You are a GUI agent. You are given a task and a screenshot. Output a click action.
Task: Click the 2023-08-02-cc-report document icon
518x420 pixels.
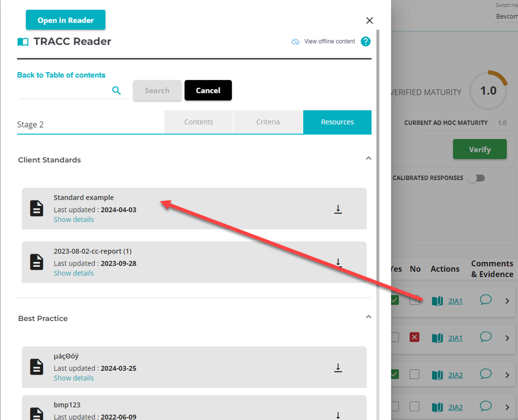tap(37, 262)
